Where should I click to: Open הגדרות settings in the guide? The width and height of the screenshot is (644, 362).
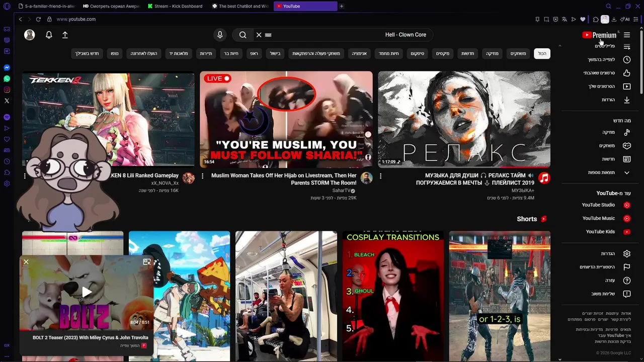(608, 253)
